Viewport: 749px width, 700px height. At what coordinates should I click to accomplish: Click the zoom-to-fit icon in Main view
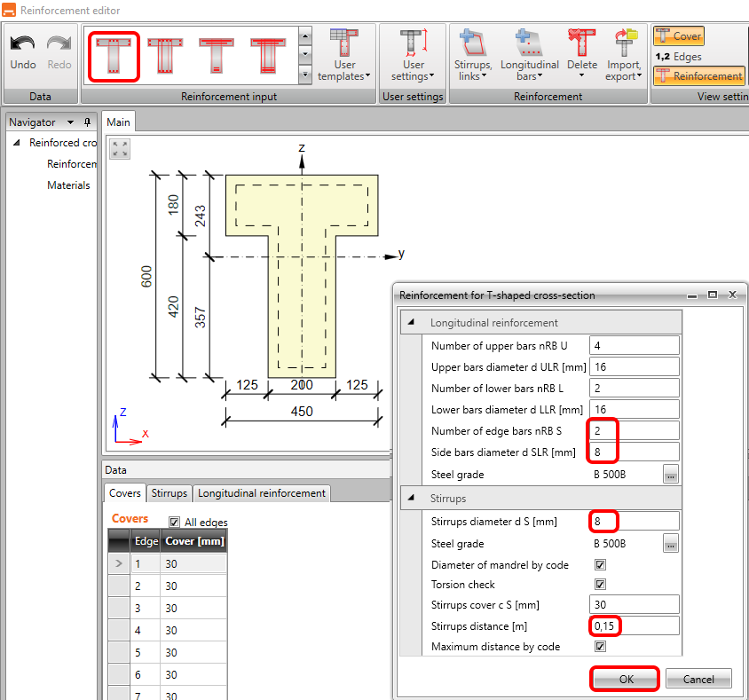coord(120,149)
